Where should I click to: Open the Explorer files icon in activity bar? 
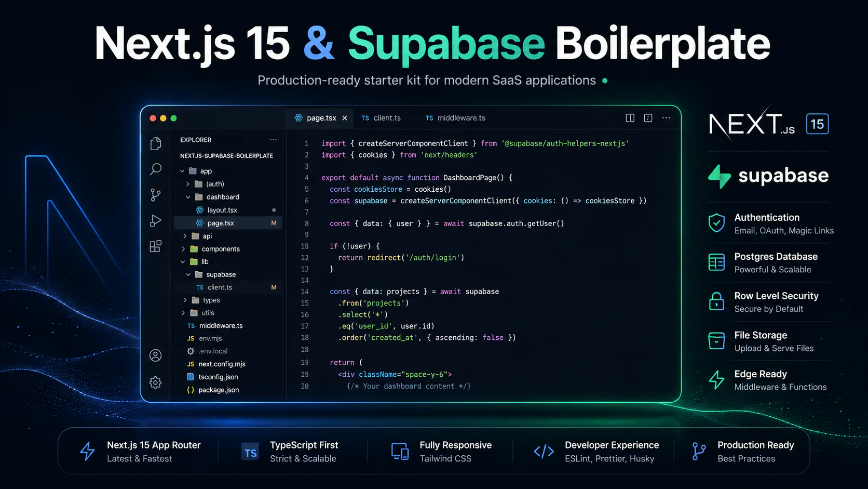156,143
